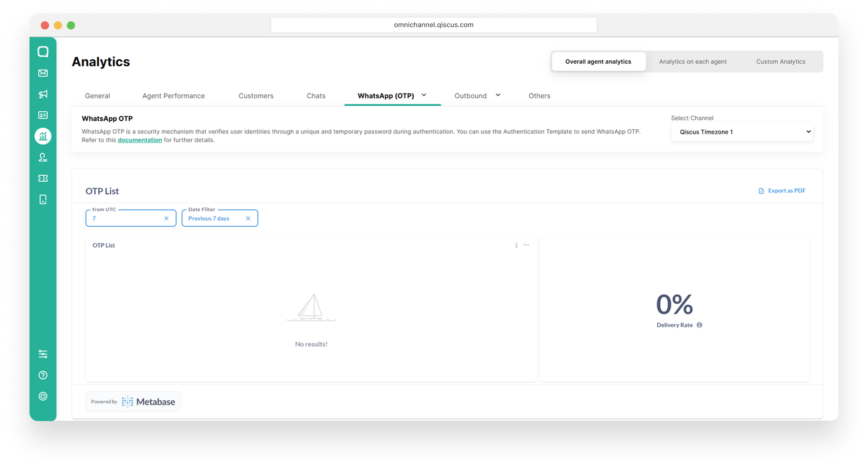Clear the Previous 7 days date filter
The width and height of the screenshot is (868, 467).
[x=248, y=218]
